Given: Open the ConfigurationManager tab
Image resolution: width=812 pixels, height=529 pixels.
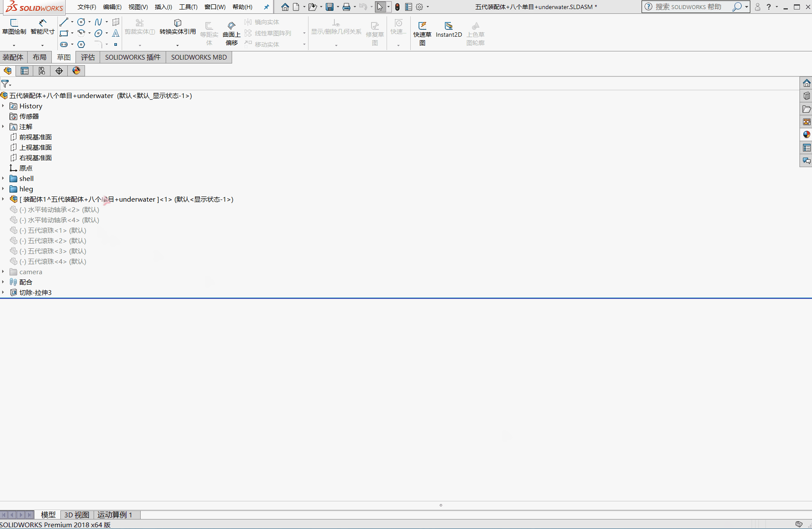Looking at the screenshot, I should click(x=42, y=71).
